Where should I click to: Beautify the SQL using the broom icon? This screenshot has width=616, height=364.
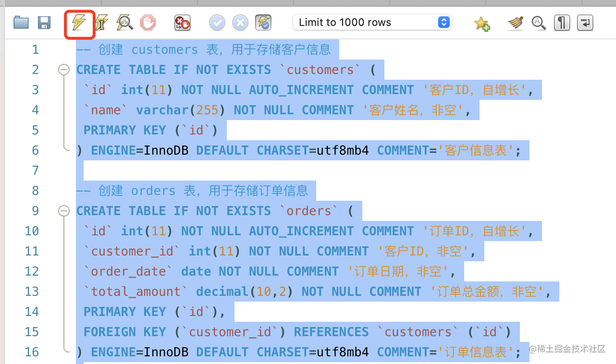click(516, 23)
